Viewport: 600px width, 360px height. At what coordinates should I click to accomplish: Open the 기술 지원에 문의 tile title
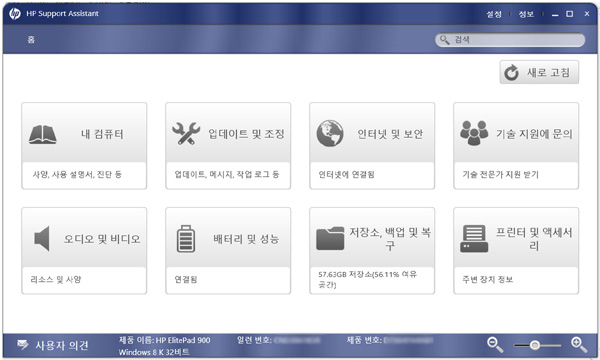click(534, 134)
